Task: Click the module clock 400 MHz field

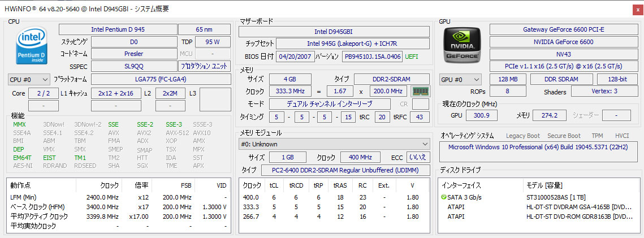Action: click(360, 157)
